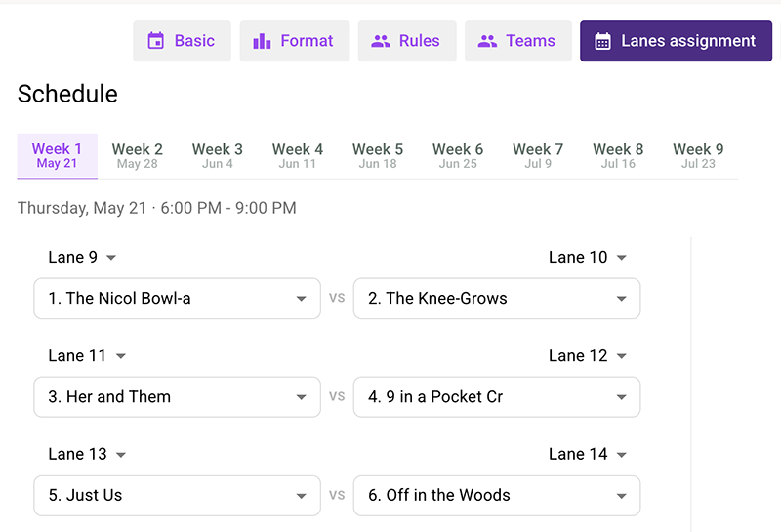This screenshot has width=781, height=532.
Task: Select Week 7 Jul 9 tab
Action: [538, 155]
